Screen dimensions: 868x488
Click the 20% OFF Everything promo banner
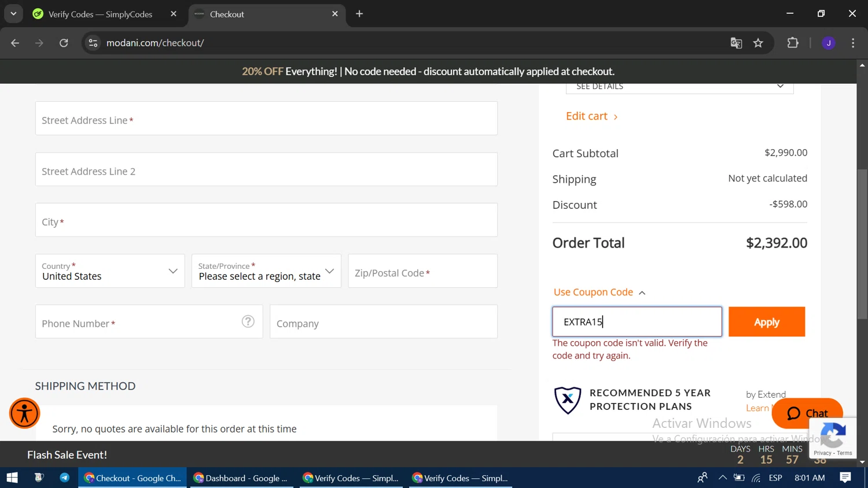click(428, 71)
